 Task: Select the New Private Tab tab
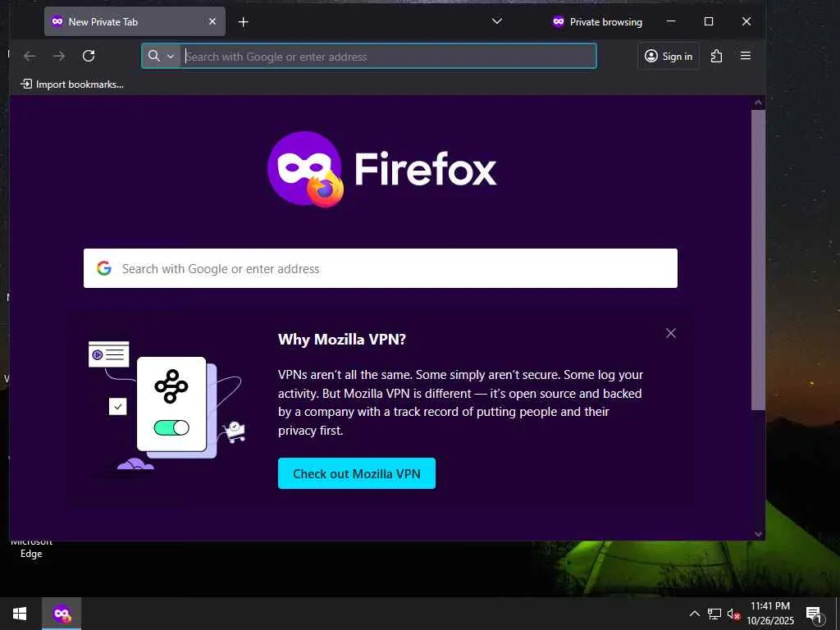(x=135, y=21)
